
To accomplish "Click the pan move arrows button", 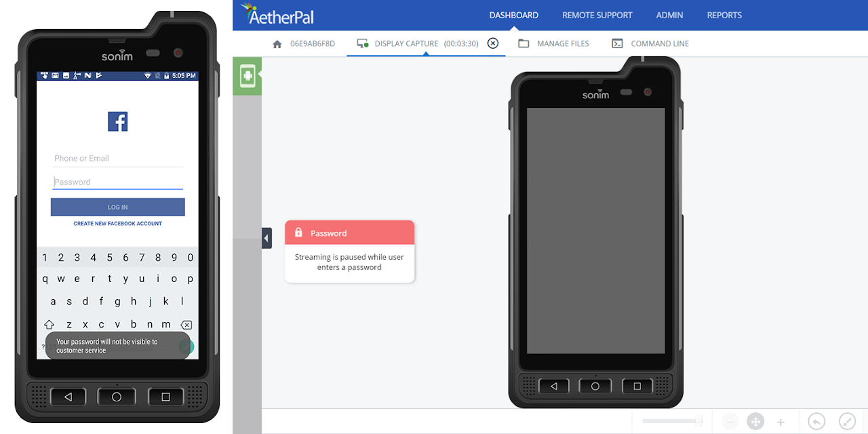I will 755,422.
